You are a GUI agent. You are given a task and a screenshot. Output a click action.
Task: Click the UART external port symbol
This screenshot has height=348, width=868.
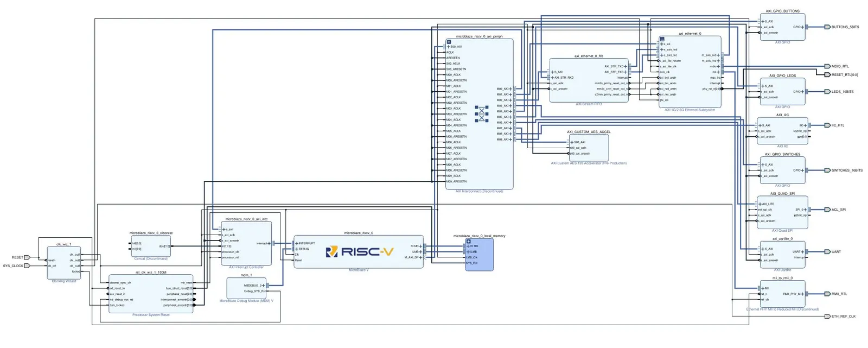[x=827, y=252]
